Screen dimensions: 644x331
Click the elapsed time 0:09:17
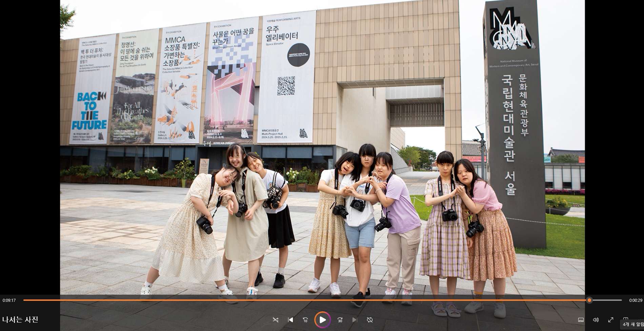[9, 300]
